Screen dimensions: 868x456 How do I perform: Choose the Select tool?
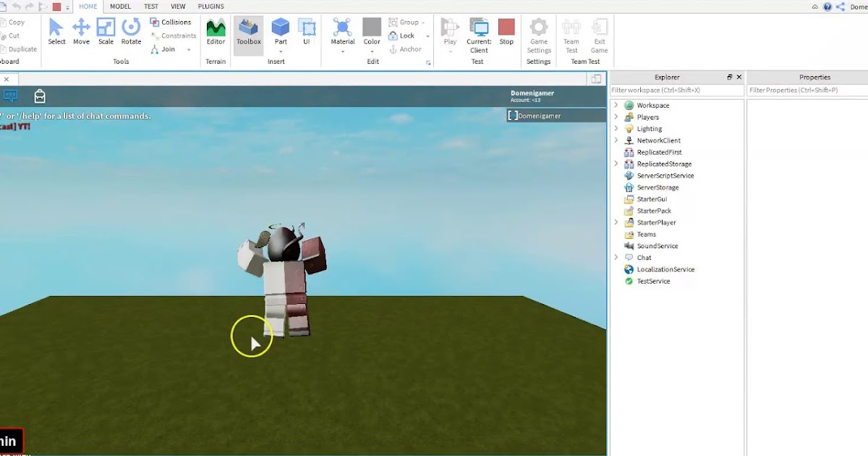56,33
